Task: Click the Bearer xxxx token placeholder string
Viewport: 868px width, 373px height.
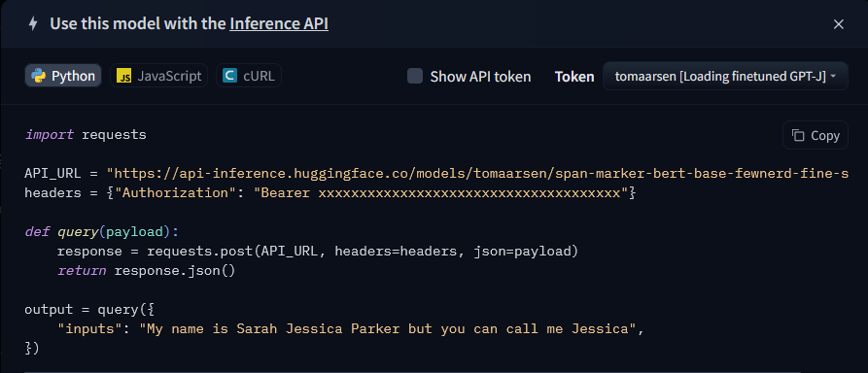Action: pos(441,193)
